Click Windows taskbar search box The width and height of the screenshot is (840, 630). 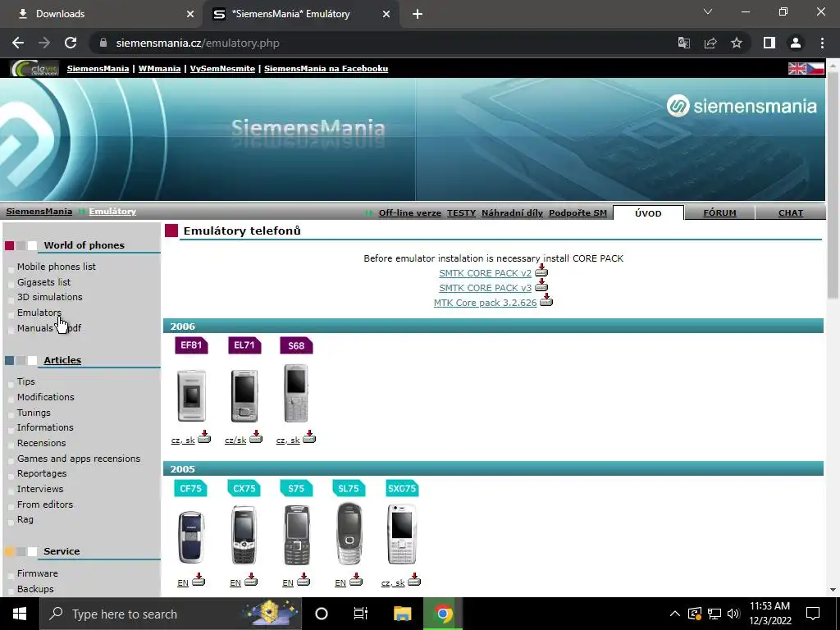coord(171,614)
